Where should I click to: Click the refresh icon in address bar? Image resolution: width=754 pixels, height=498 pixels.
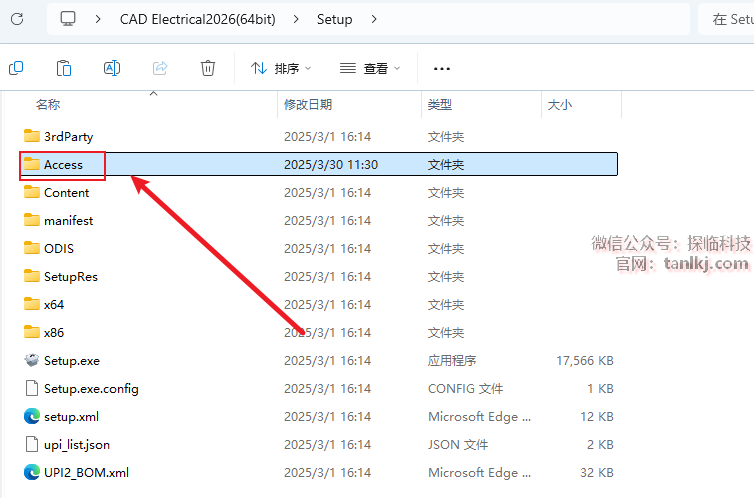pyautogui.click(x=17, y=19)
